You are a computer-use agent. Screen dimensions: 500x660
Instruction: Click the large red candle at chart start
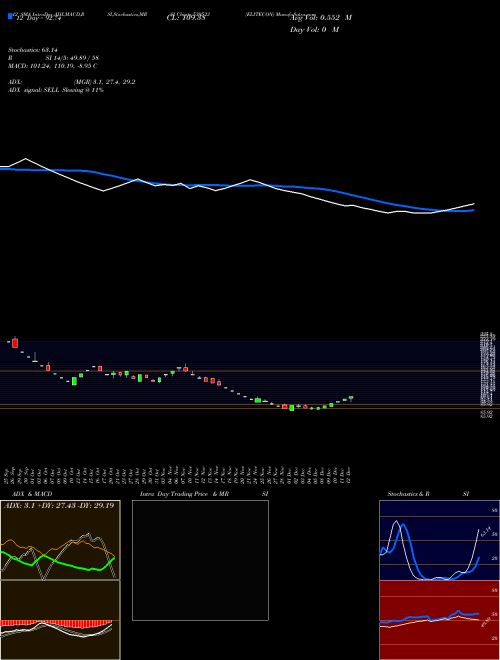coord(15,343)
